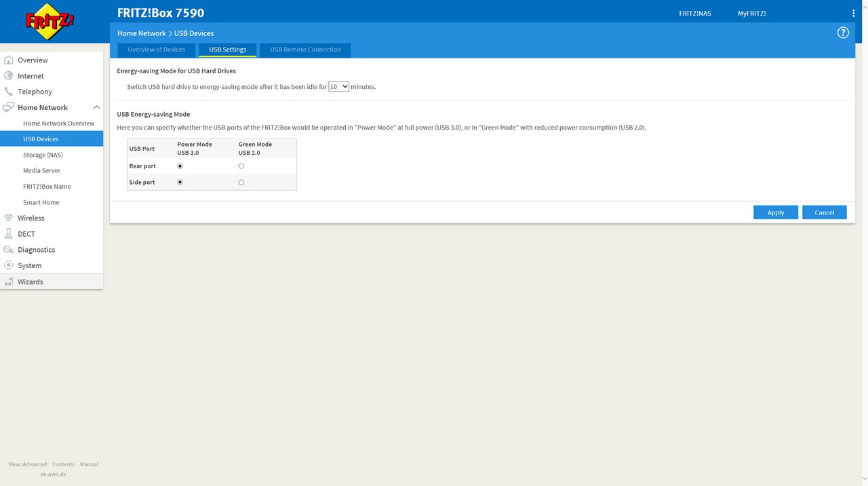Click the Rear port row label
The image size is (868, 486).
tap(142, 166)
